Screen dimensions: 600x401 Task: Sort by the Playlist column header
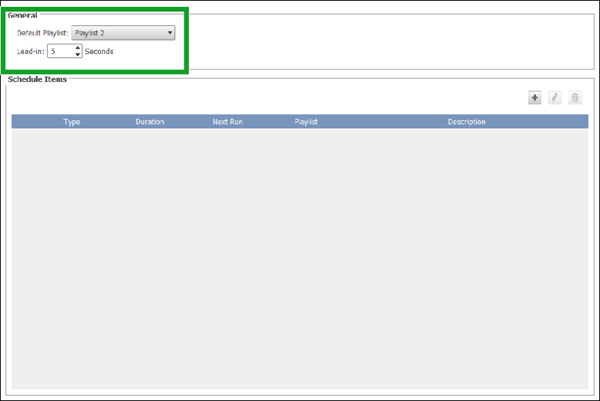(x=306, y=122)
